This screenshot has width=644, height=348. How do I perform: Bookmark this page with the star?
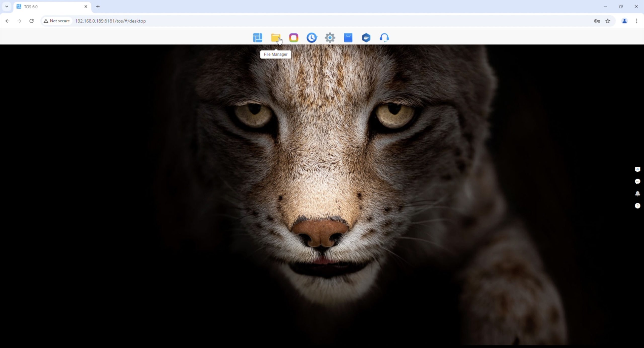pyautogui.click(x=608, y=21)
